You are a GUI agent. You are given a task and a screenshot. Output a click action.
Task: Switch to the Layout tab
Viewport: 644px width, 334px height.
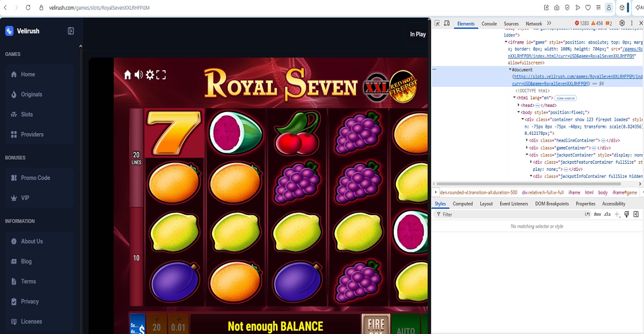coord(486,204)
